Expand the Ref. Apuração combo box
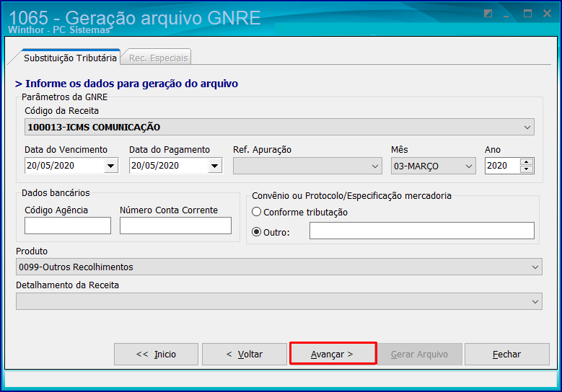 307,166
